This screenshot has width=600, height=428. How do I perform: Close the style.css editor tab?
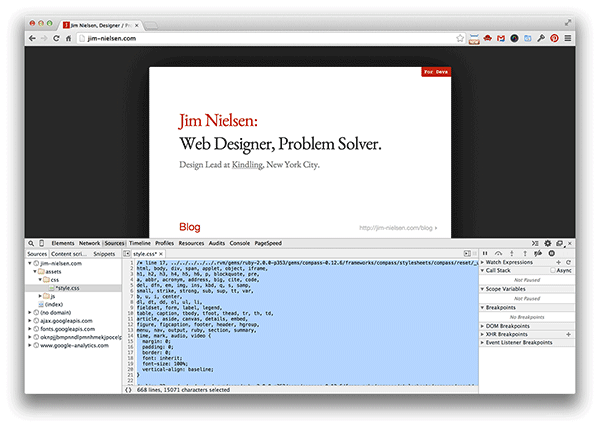click(161, 254)
